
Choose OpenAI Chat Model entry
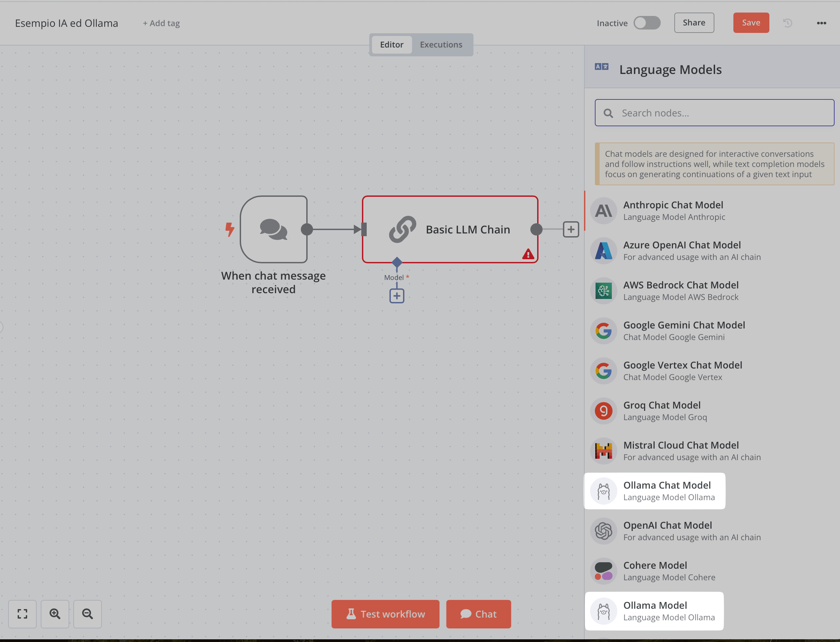pos(712,531)
